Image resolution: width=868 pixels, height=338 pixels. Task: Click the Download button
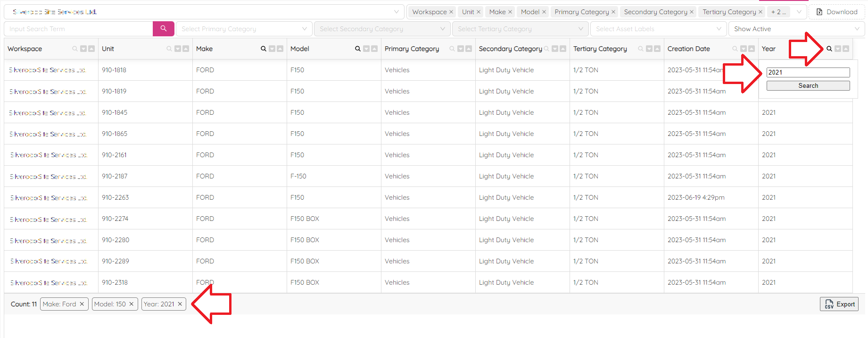pyautogui.click(x=837, y=12)
